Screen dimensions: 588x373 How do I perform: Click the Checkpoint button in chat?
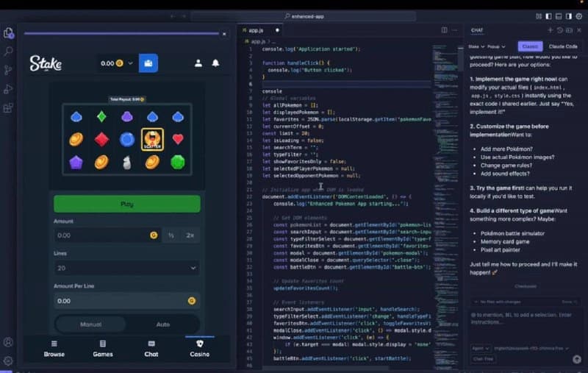[526, 286]
